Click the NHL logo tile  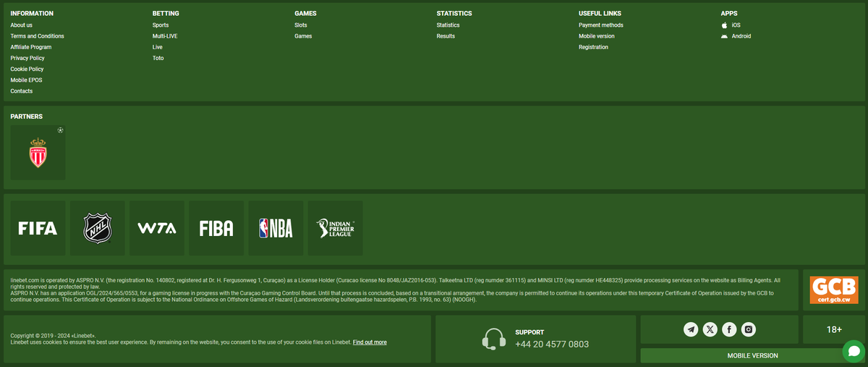click(x=98, y=229)
